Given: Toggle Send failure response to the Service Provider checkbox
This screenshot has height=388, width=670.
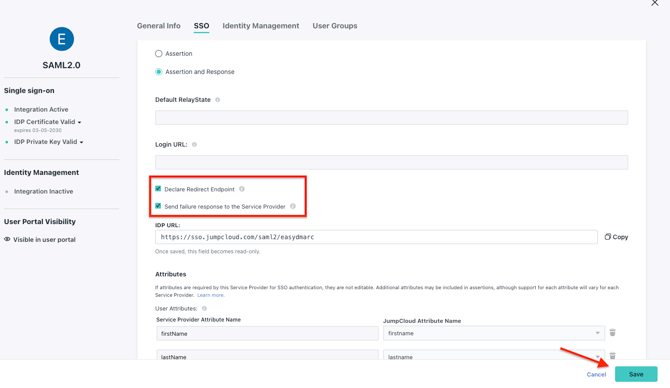Looking at the screenshot, I should (158, 206).
